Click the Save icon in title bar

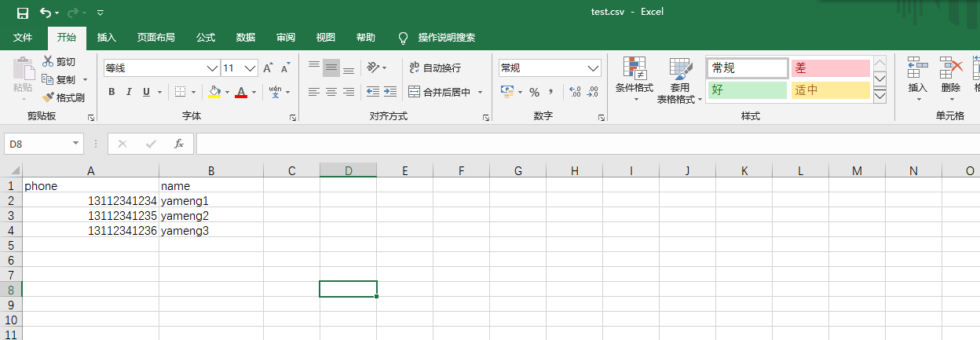[x=22, y=13]
